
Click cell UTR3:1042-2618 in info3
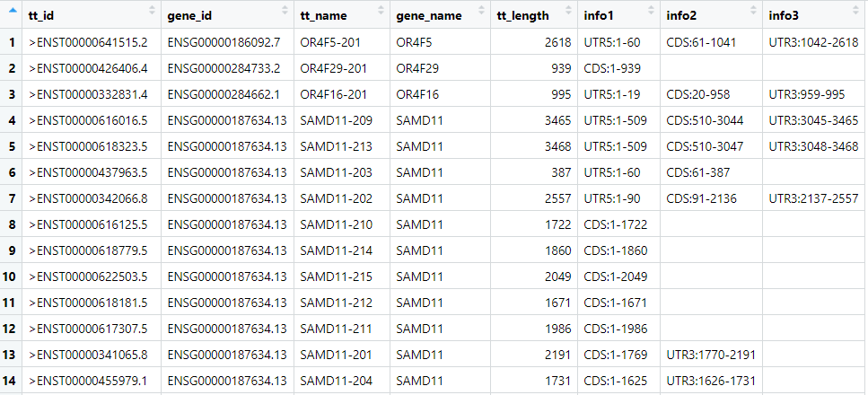[814, 43]
